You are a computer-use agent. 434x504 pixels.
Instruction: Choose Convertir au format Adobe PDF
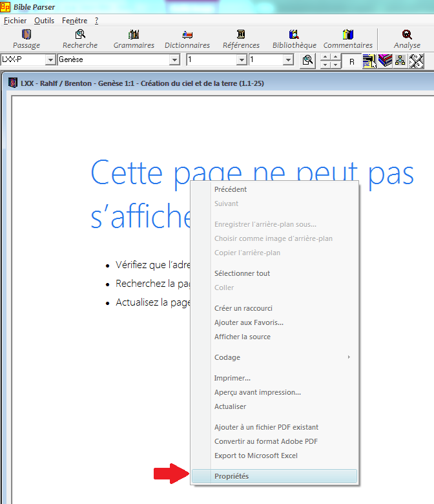pyautogui.click(x=274, y=441)
